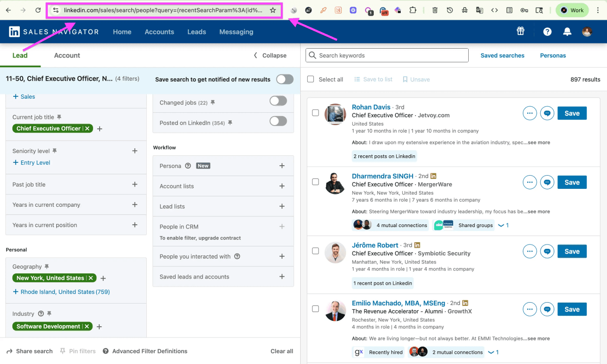Click the Share search icon at bottom left
Image resolution: width=607 pixels, height=364 pixels.
coord(9,351)
